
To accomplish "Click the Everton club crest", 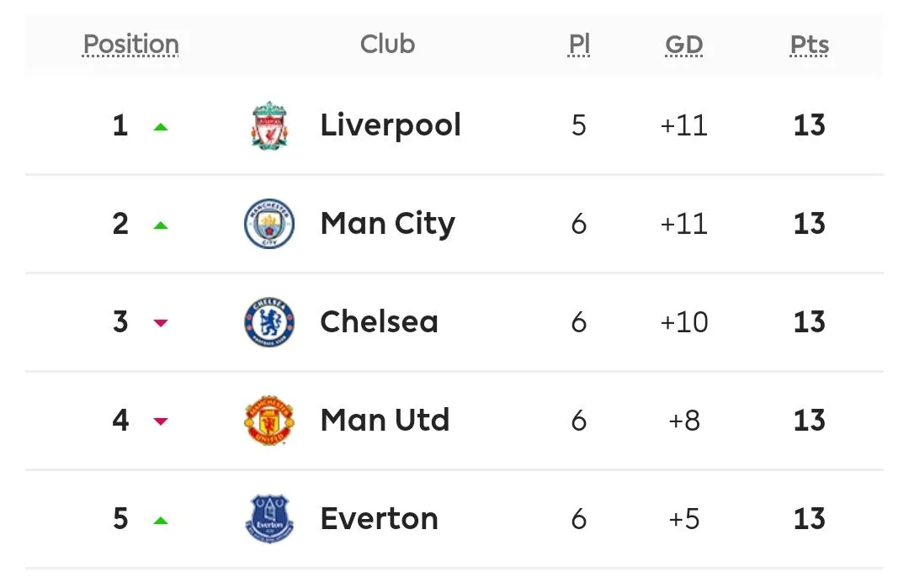I will [x=269, y=518].
